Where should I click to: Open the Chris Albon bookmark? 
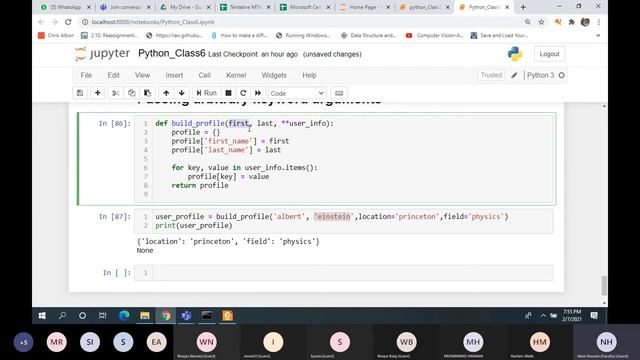click(56, 36)
